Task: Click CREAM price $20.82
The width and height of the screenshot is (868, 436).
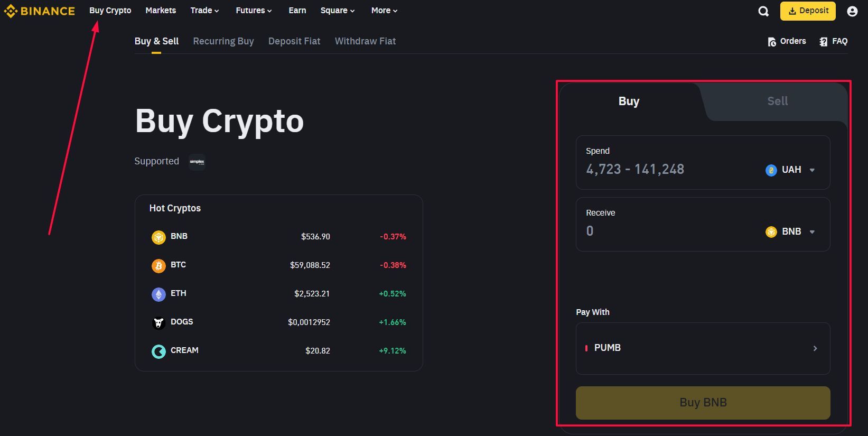Action: coord(318,351)
